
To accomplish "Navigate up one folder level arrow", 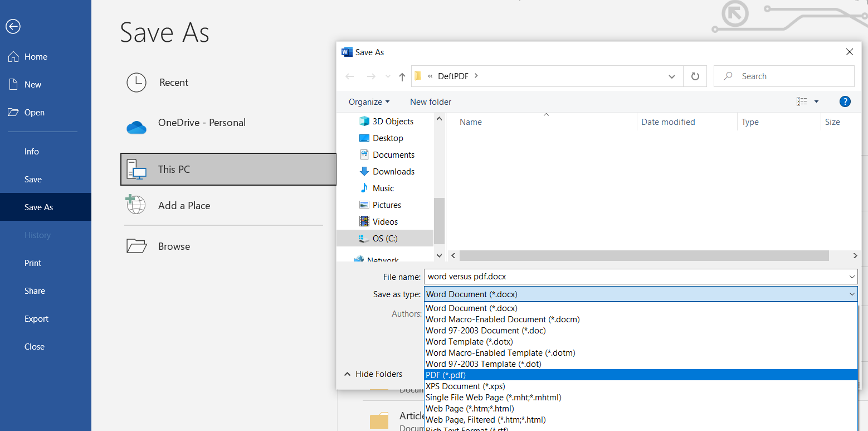I will (x=402, y=77).
